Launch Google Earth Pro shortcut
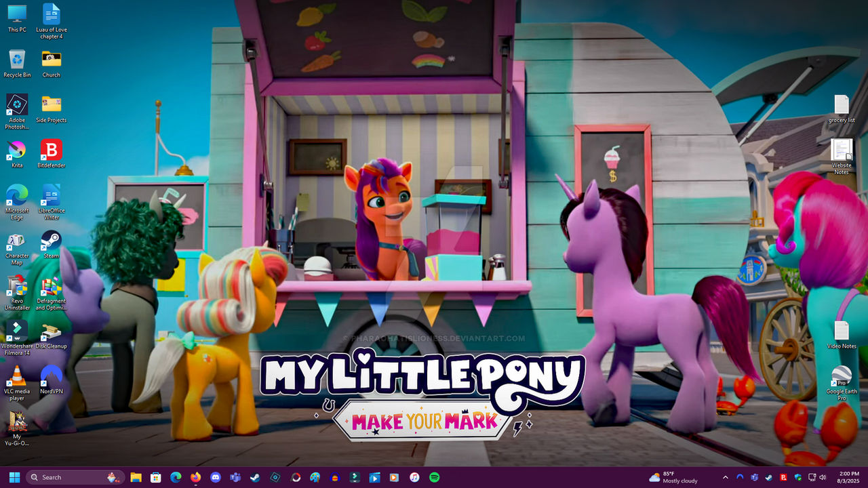Image resolution: width=868 pixels, height=488 pixels. click(x=842, y=384)
